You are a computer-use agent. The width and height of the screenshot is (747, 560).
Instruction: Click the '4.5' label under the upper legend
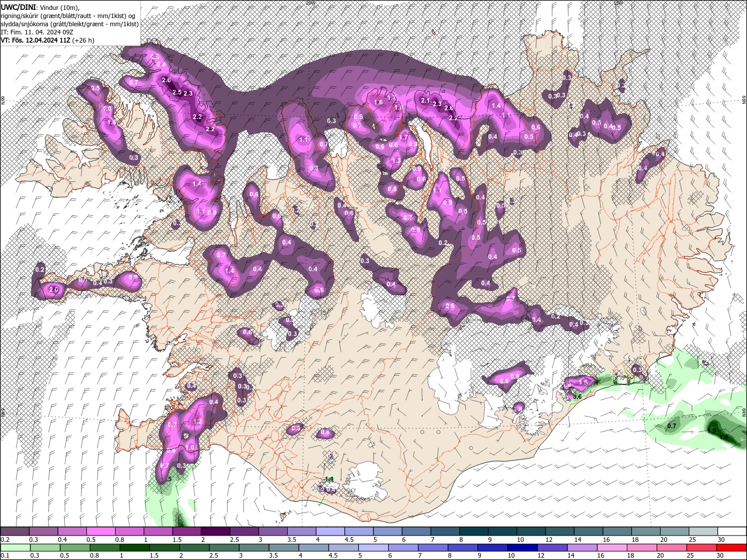(x=349, y=540)
